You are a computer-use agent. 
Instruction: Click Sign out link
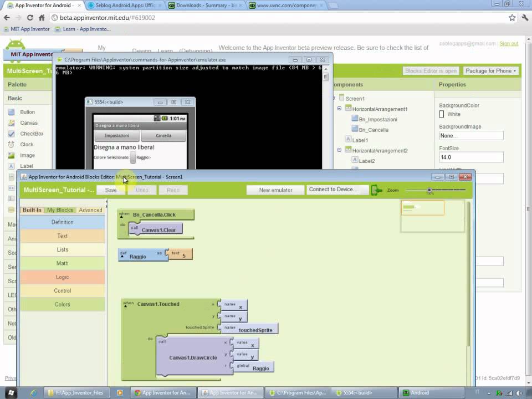[x=509, y=44]
